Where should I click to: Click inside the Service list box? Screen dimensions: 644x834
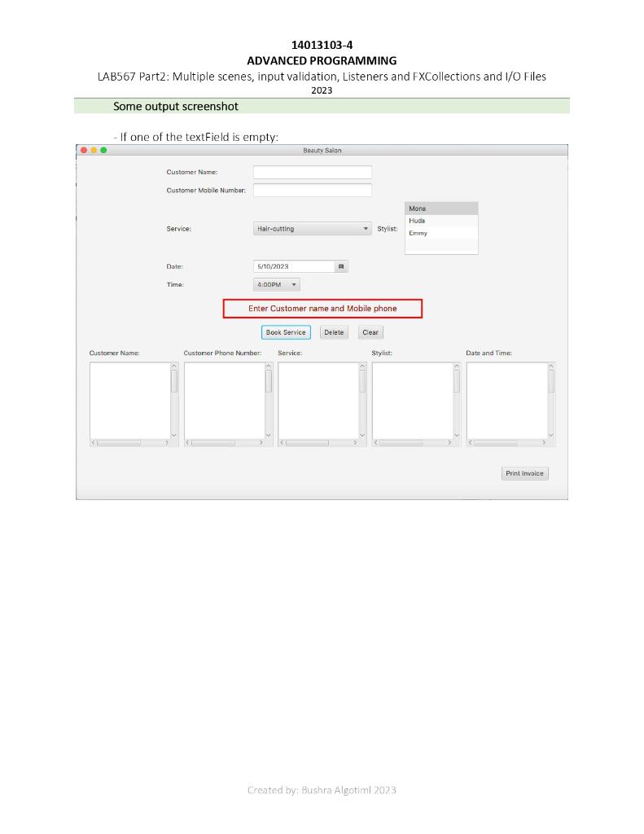point(318,401)
